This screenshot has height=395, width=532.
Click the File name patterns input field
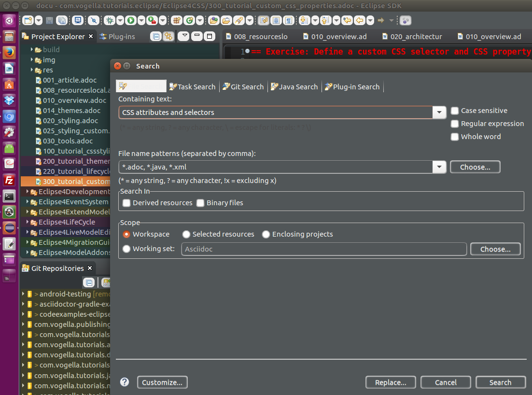(276, 167)
